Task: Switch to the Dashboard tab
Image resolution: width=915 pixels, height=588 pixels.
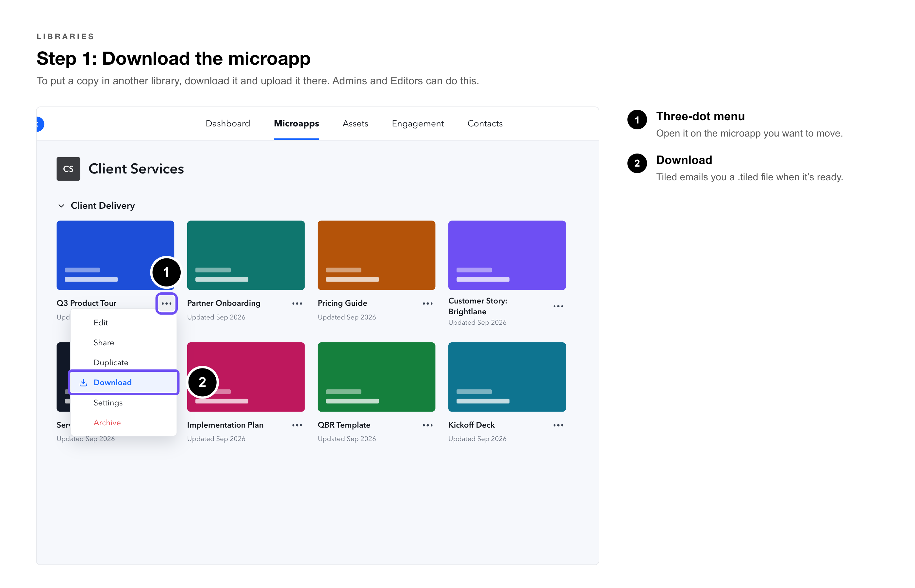Action: coord(228,124)
